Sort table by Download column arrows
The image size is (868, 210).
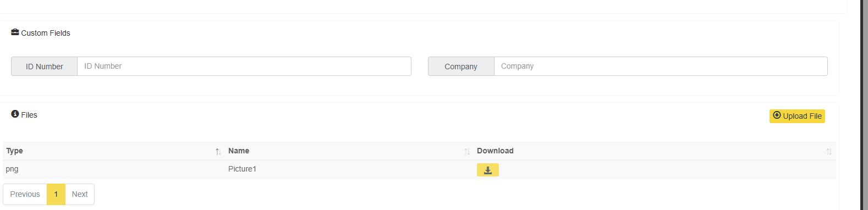pos(829,151)
